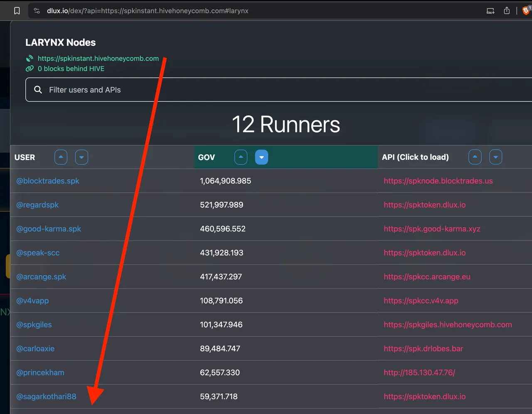
Task: Click the search magnifier icon in the filter box
Action: point(38,90)
